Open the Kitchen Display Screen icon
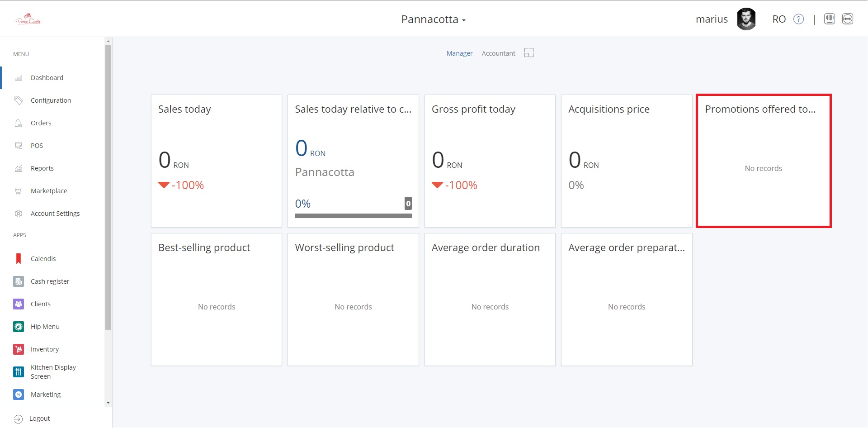868x428 pixels. click(x=19, y=372)
